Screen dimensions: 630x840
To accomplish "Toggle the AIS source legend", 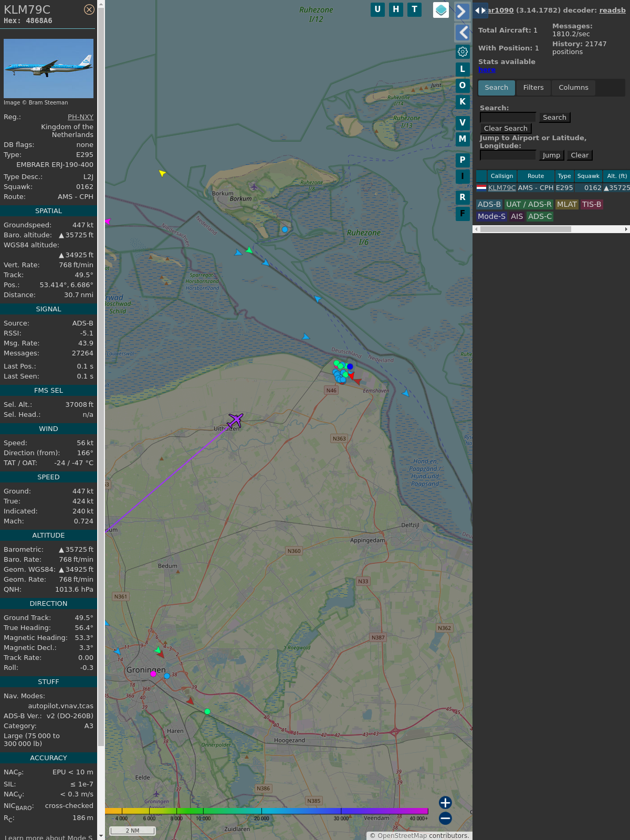I will pos(517,216).
